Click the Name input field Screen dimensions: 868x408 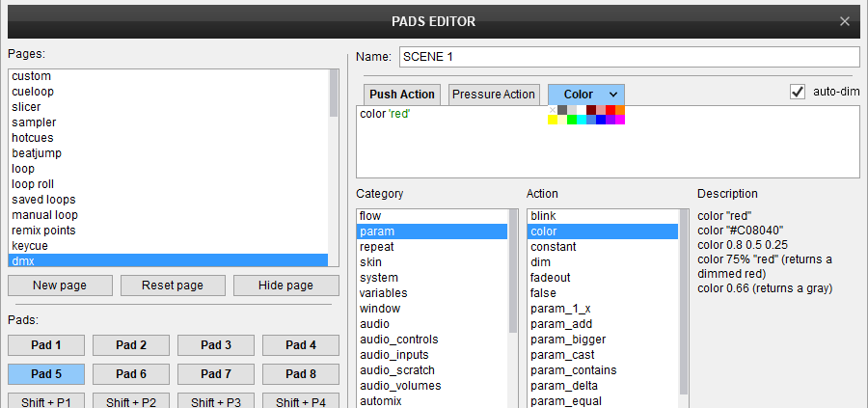[628, 57]
